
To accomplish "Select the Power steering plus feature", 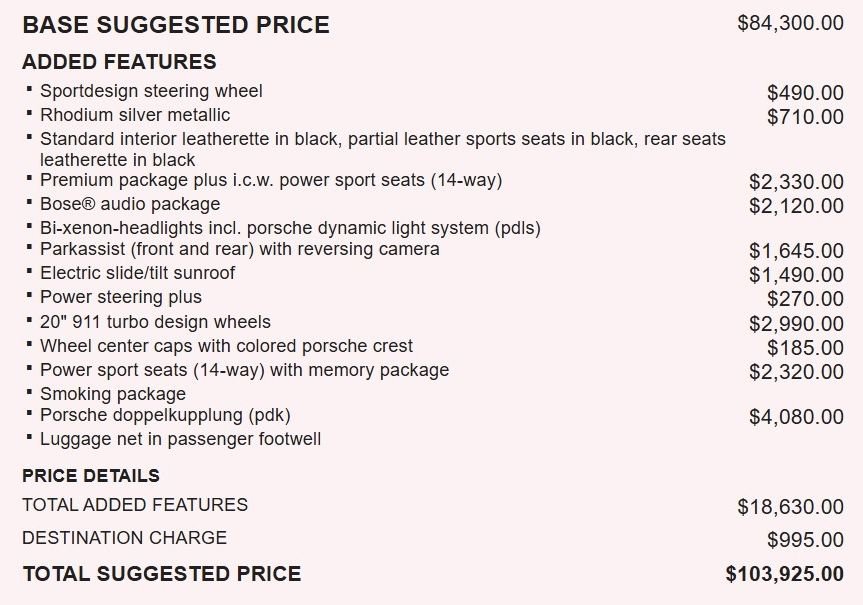I will pos(121,297).
